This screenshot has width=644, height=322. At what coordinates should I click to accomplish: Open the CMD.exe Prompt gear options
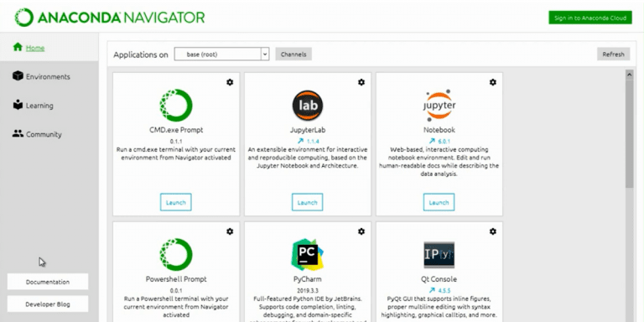pyautogui.click(x=230, y=82)
